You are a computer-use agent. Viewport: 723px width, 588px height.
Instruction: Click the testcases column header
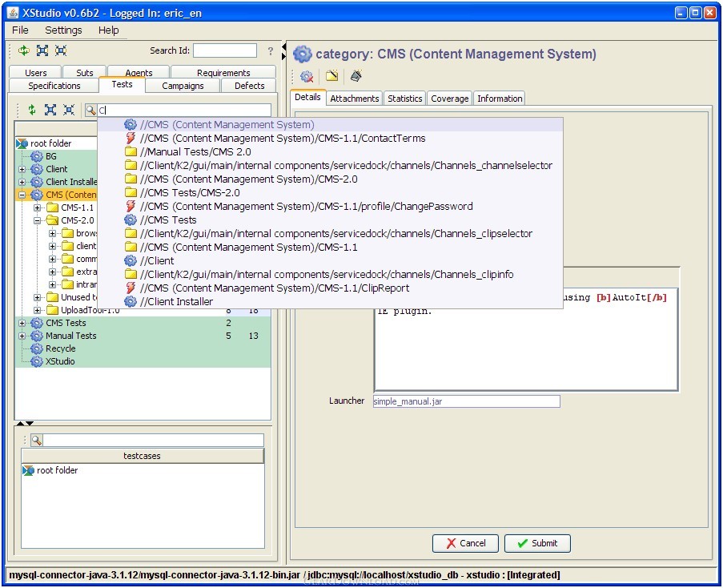pyautogui.click(x=143, y=456)
